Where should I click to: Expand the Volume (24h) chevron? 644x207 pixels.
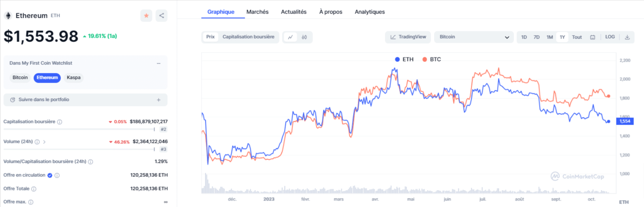click(x=44, y=142)
